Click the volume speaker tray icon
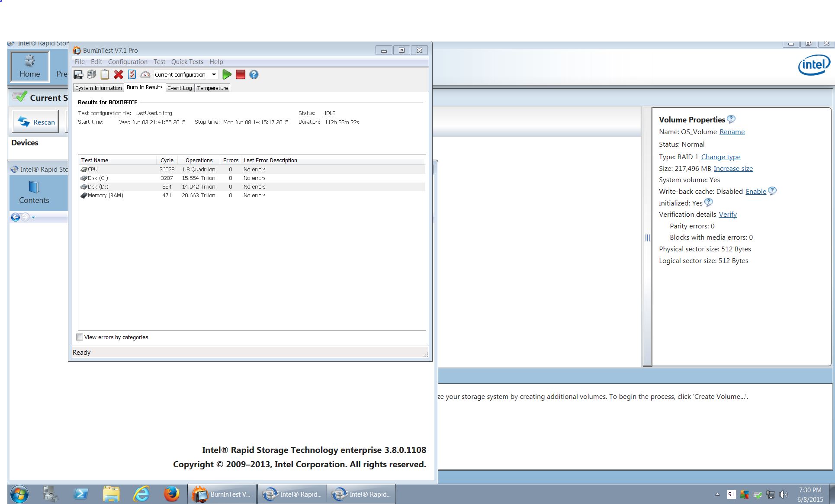The width and height of the screenshot is (835, 504). click(x=783, y=494)
